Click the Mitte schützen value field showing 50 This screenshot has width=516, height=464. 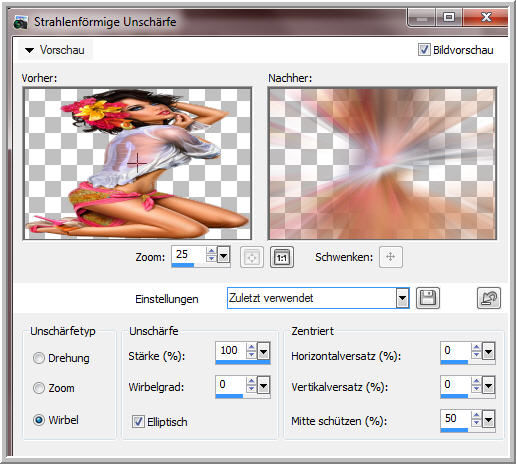pos(456,419)
